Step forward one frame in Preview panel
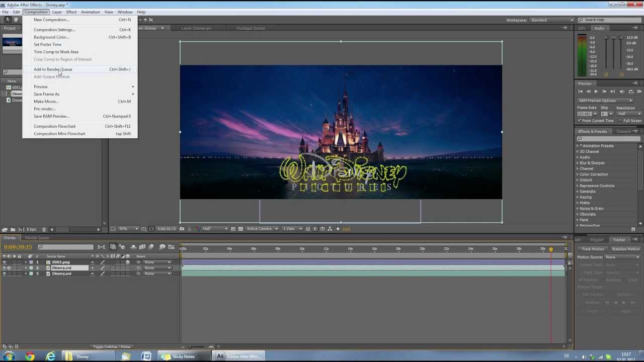The image size is (644, 362). click(x=604, y=92)
